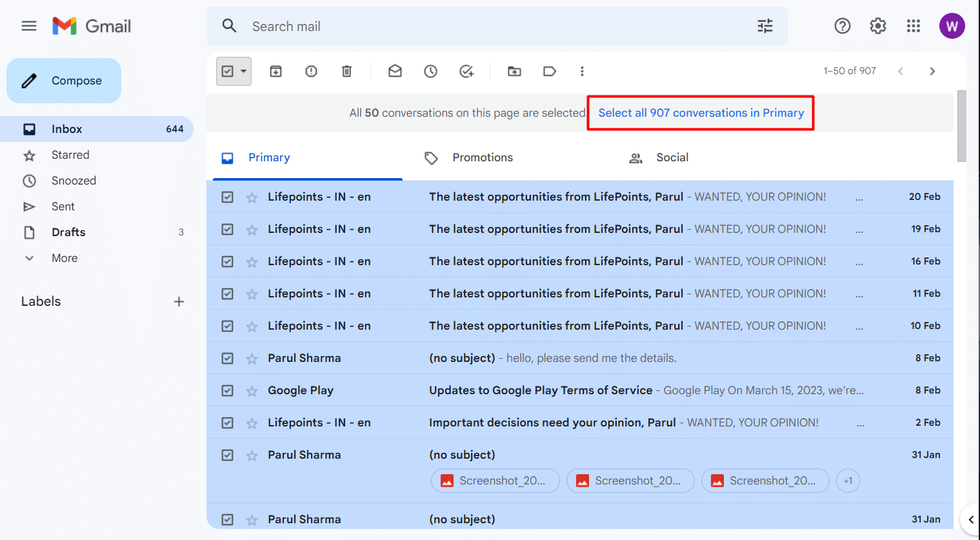Uncheck the 2 Feb Lifepoints email
The height and width of the screenshot is (540, 980).
click(x=227, y=423)
